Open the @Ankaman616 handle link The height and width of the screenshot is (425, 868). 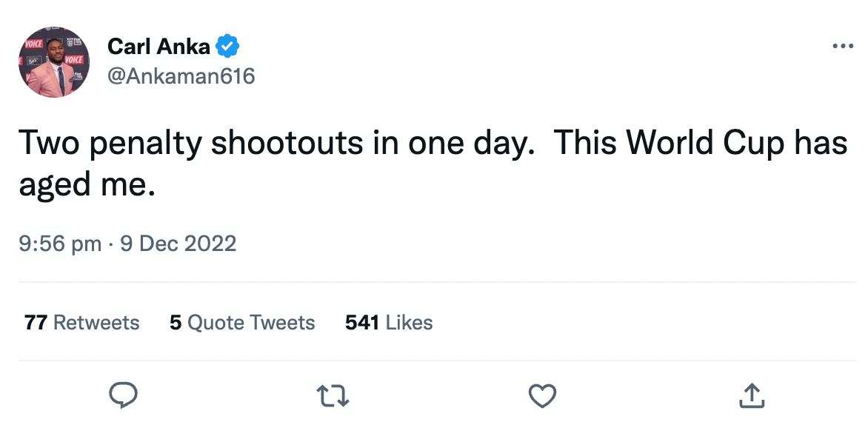click(x=181, y=76)
